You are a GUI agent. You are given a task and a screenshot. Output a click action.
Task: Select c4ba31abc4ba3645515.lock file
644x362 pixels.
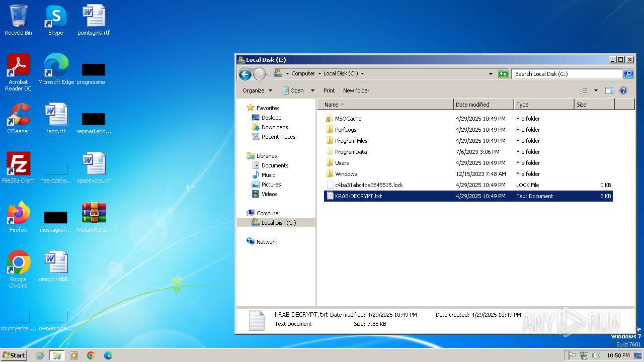click(468, 185)
